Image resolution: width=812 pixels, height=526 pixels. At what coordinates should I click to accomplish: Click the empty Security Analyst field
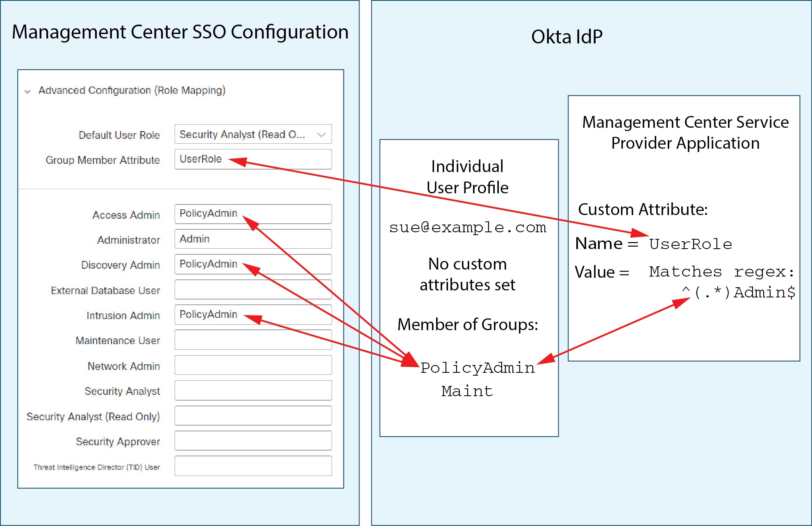click(x=252, y=390)
